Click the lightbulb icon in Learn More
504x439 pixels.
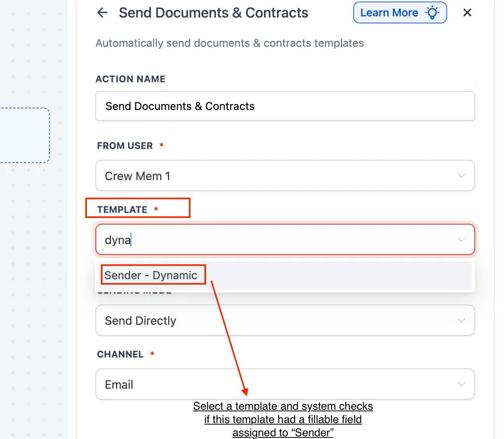pyautogui.click(x=432, y=12)
